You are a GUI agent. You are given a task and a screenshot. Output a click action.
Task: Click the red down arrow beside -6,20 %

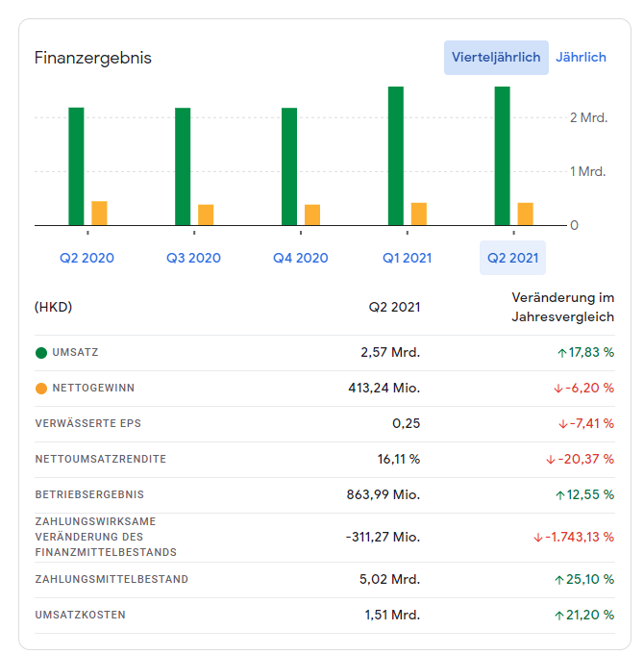[558, 389]
